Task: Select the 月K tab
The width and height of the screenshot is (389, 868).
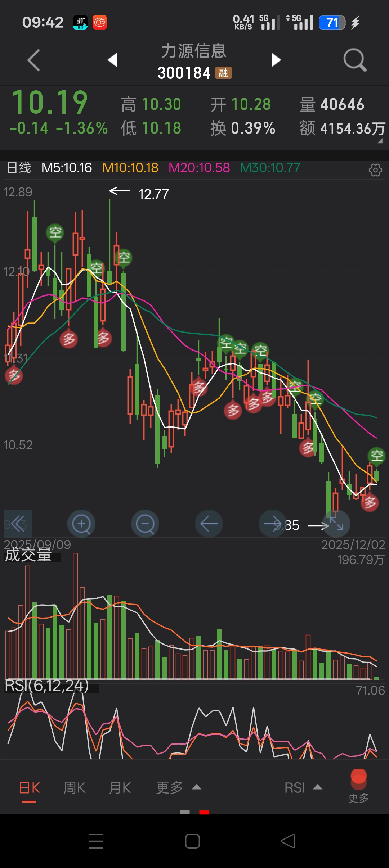Action: [x=120, y=788]
